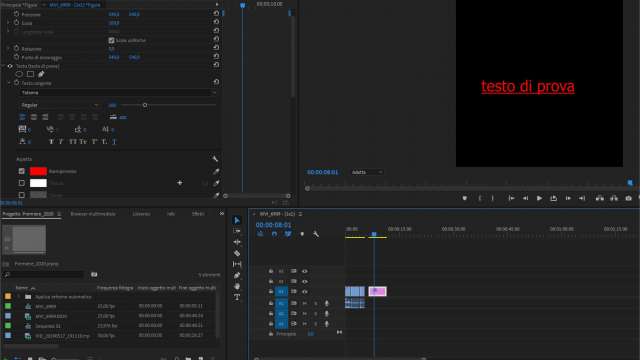Click the font size slider handle
The width and height of the screenshot is (640, 360).
145,105
